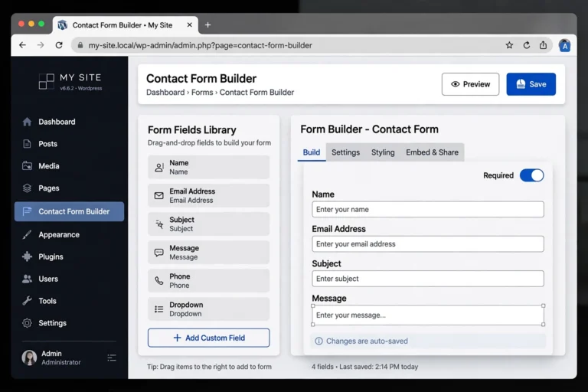This screenshot has width=588, height=392.
Task: Close the Contact Form Builder browser tab
Action: [x=189, y=25]
